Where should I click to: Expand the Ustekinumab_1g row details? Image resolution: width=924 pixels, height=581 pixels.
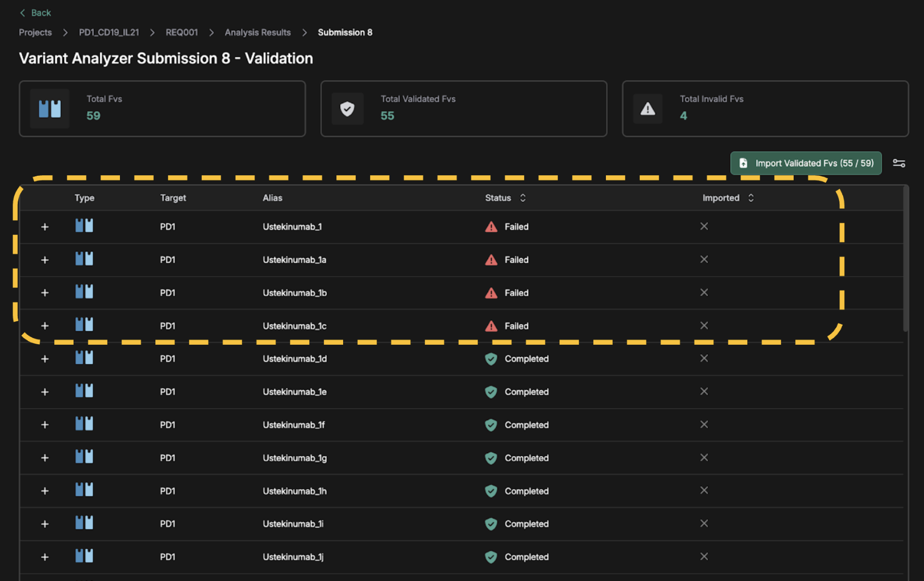45,458
